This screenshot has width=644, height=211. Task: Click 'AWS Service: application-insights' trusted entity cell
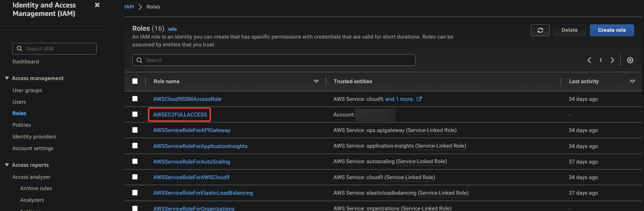click(400, 146)
